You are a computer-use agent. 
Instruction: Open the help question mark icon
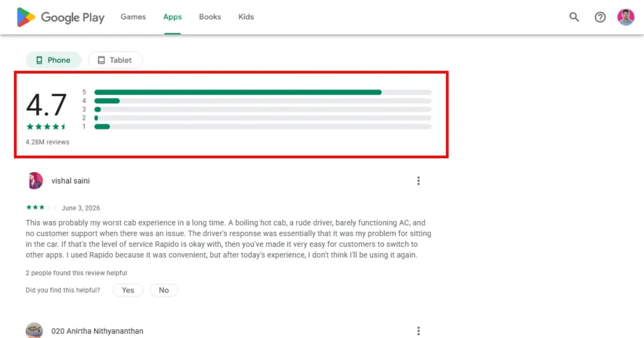point(600,17)
